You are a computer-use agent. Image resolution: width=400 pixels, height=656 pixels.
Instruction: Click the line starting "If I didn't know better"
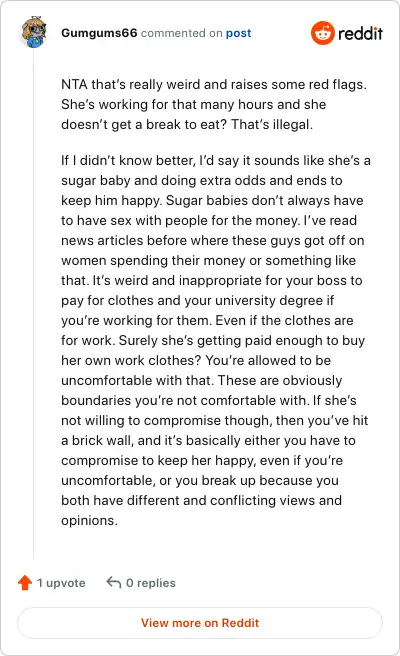[x=215, y=161]
